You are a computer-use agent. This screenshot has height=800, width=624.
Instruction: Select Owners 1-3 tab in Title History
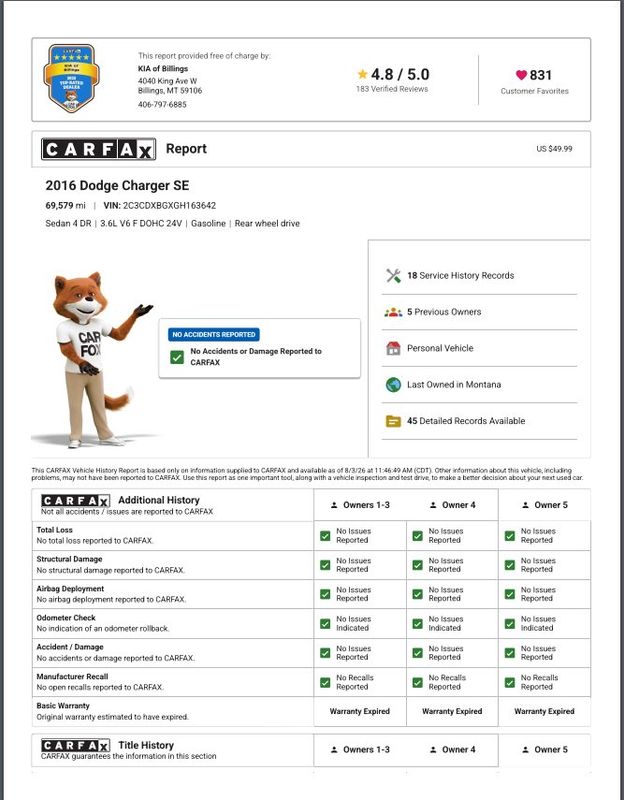tap(360, 750)
